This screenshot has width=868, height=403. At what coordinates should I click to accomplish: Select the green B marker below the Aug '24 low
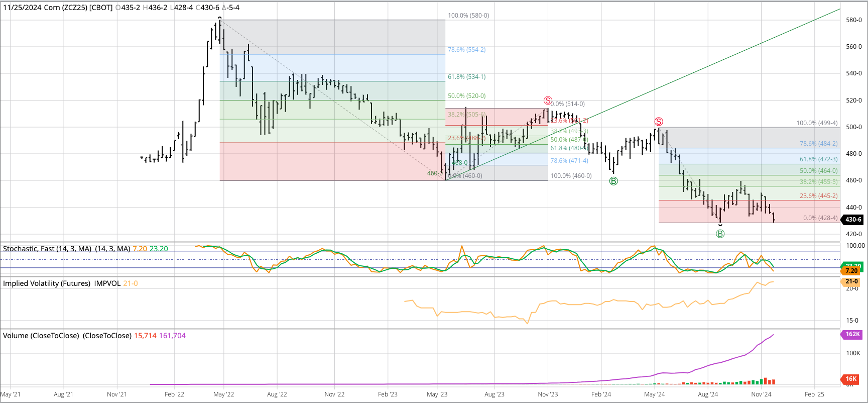point(720,234)
